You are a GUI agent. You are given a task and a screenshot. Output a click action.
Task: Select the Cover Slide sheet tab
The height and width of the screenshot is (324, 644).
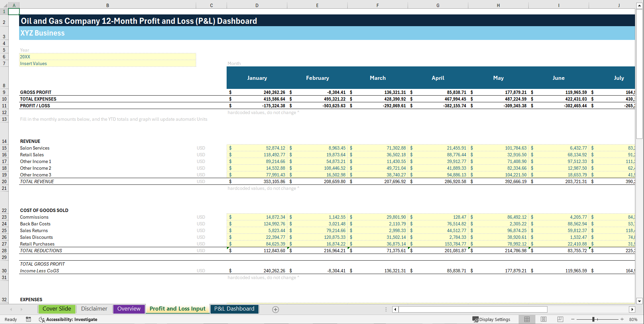coord(57,309)
